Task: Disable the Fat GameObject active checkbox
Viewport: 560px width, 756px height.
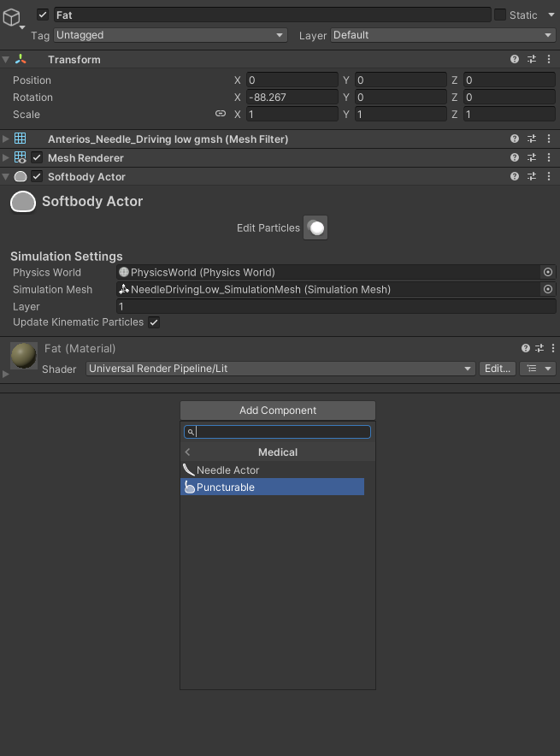Action: (43, 15)
